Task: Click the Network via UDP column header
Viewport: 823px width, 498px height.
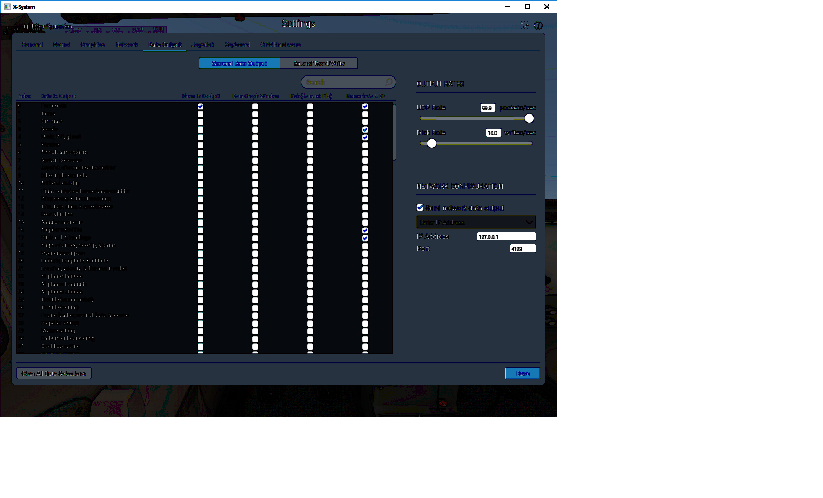Action: [x=365, y=96]
